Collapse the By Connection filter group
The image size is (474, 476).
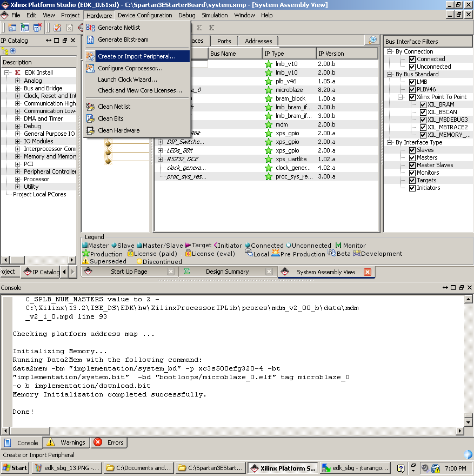[x=390, y=51]
